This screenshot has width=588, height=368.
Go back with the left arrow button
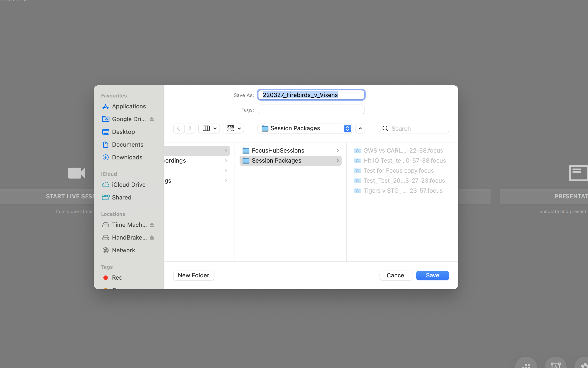(179, 128)
